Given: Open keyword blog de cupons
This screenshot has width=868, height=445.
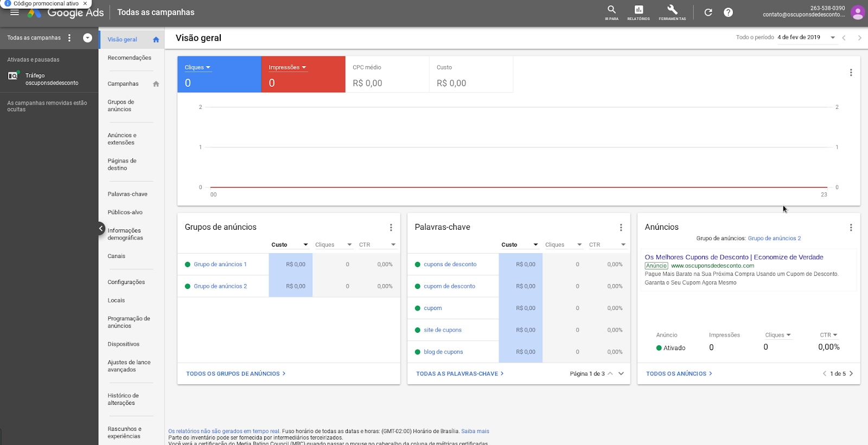Looking at the screenshot, I should [x=443, y=352].
